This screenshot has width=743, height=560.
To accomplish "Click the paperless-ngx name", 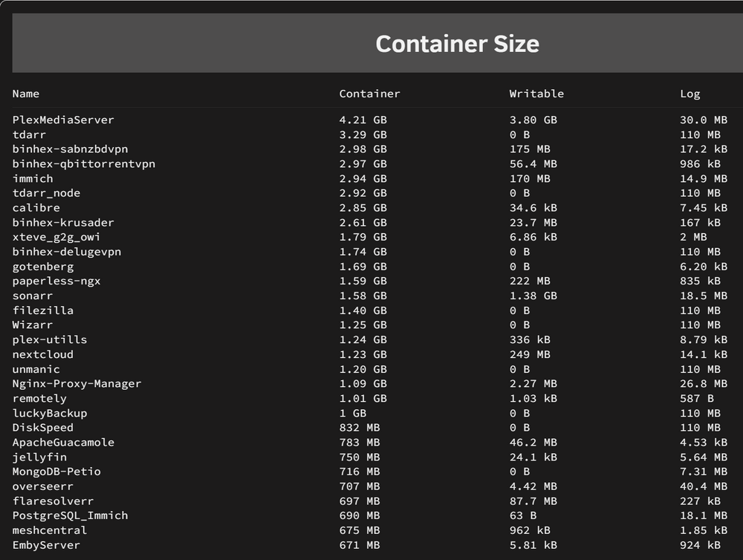I will click(x=56, y=281).
